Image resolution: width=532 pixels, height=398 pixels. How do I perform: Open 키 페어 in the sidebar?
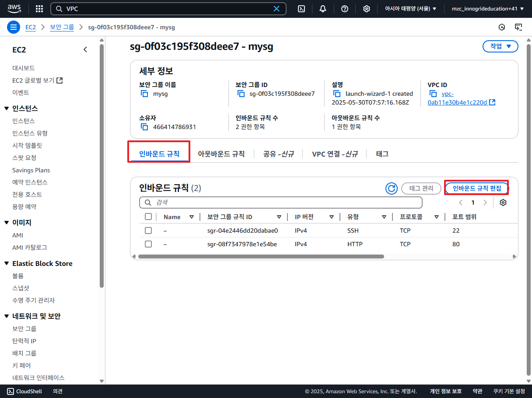click(21, 365)
